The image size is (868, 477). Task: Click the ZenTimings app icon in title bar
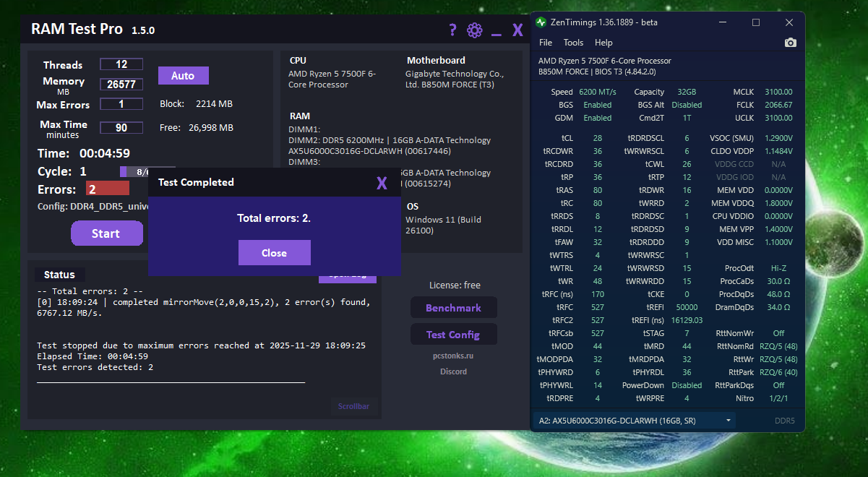[541, 22]
